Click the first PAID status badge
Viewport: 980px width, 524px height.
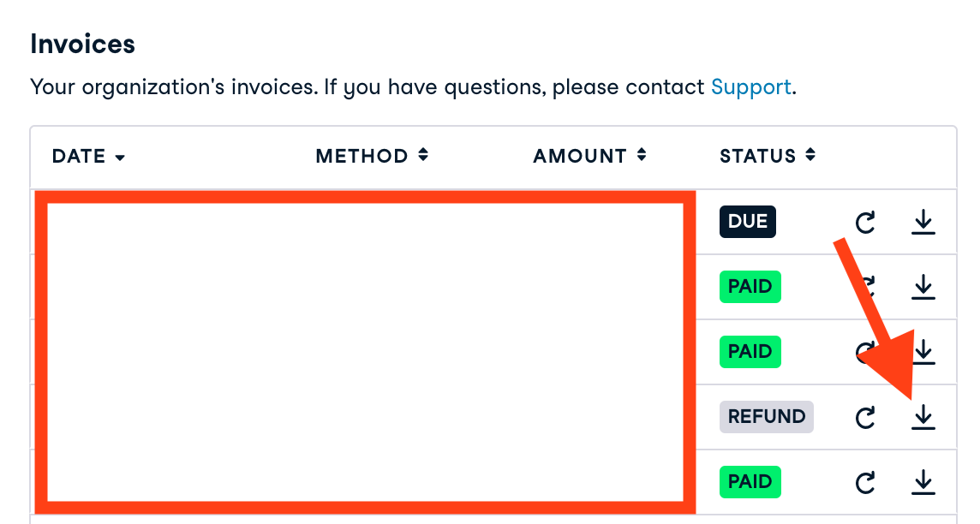[x=750, y=287]
